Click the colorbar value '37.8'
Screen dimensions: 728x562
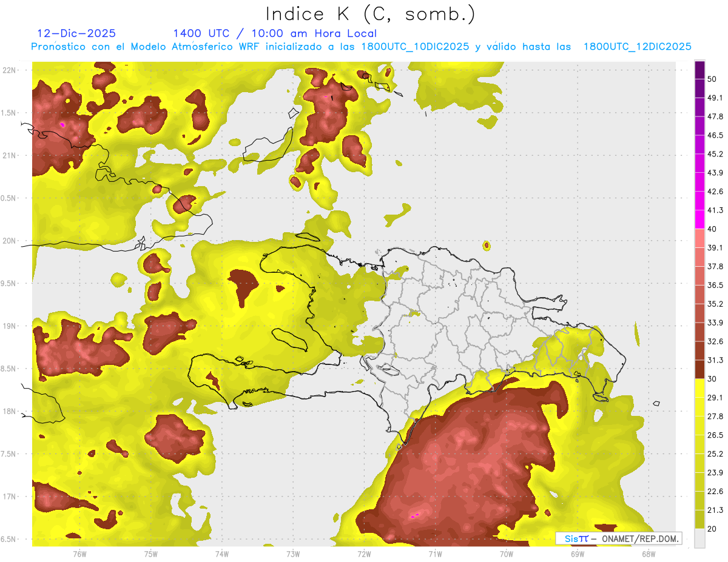[715, 266]
